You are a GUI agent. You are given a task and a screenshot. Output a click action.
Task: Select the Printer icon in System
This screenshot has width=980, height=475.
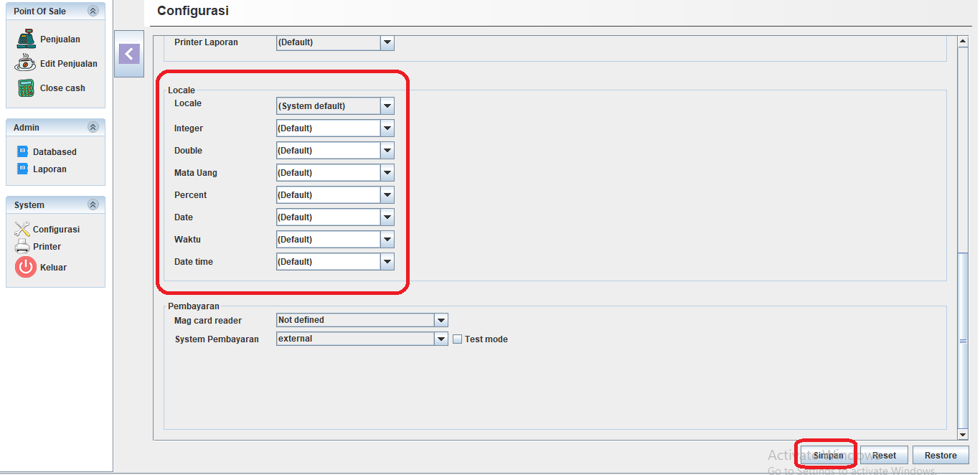tap(22, 247)
